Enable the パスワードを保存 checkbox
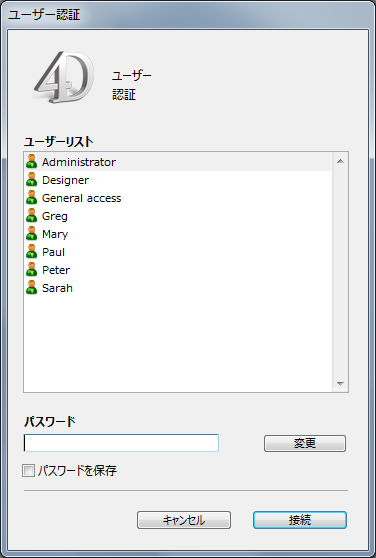Screen dimensions: 376x558 28,471
